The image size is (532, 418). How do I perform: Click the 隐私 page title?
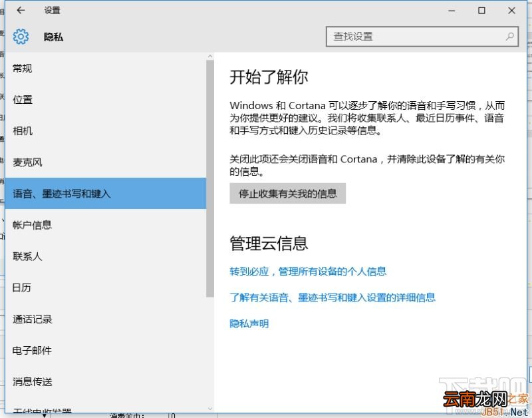pos(53,37)
